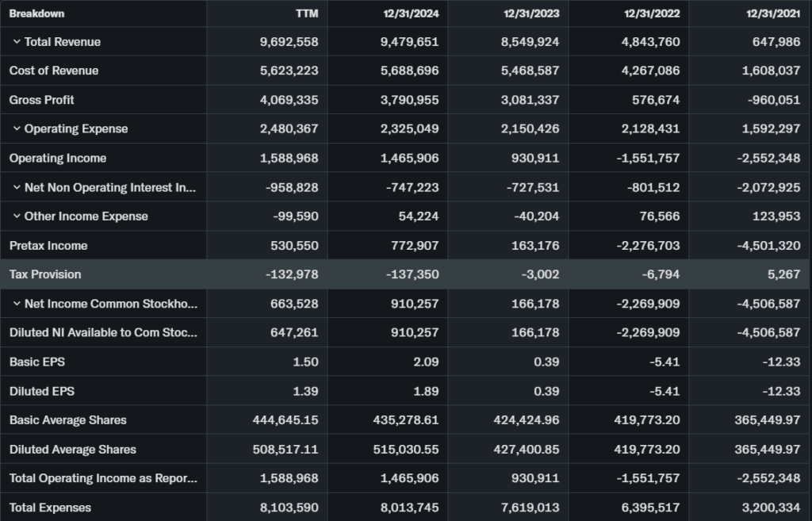Choose the 12/31/2022 column header
812x521 pixels.
[651, 13]
